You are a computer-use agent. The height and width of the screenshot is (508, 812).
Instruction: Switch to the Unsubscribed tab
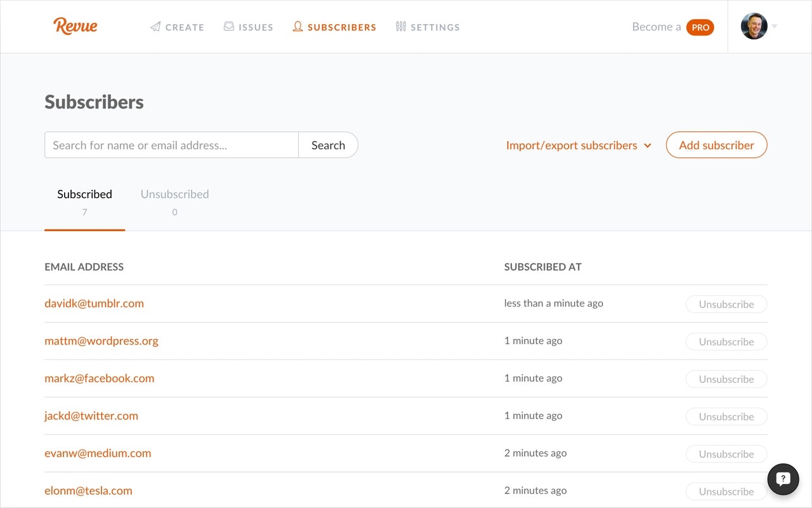174,202
